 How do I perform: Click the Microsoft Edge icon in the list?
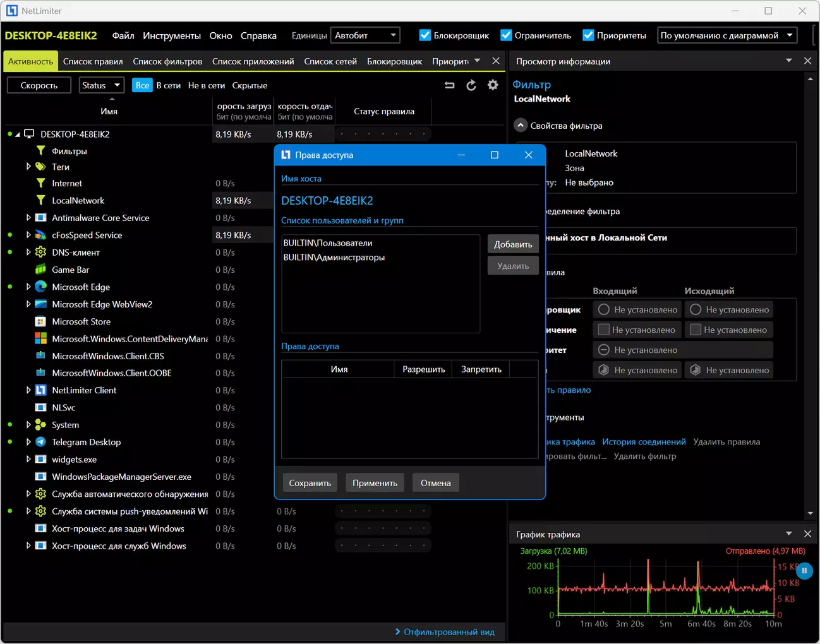(x=40, y=287)
